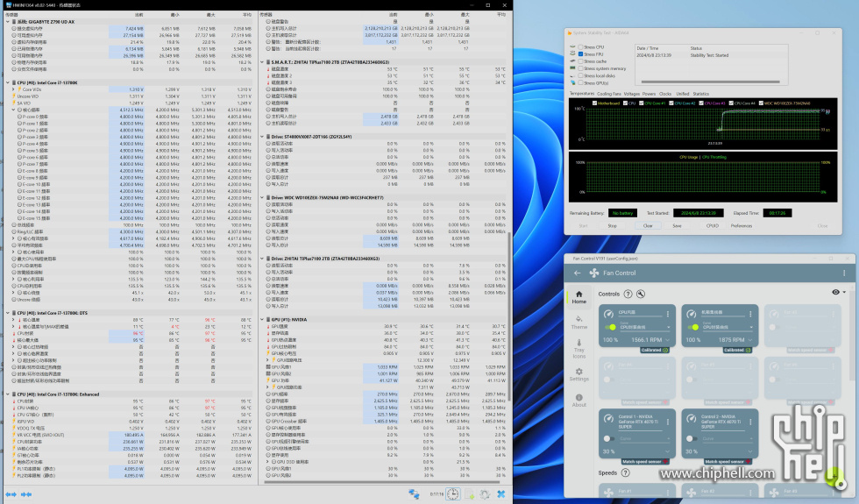
Task: Switch to Statistics tab in AIDA64
Action: pyautogui.click(x=700, y=94)
